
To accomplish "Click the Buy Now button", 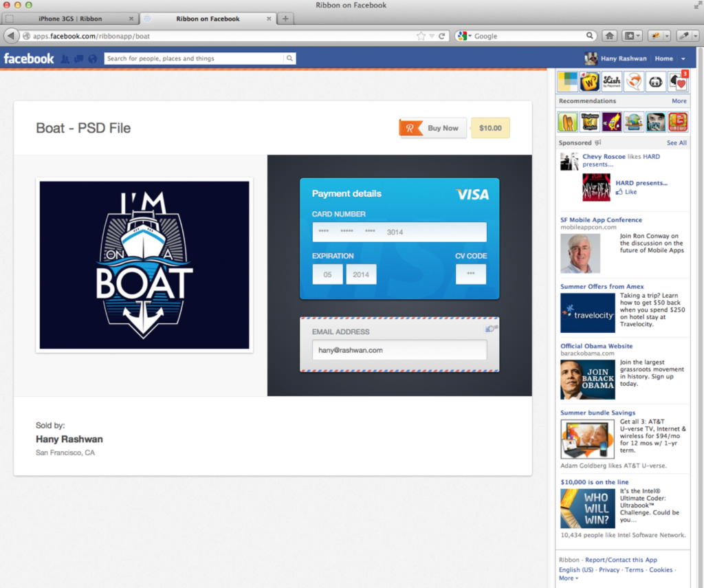I will [x=433, y=128].
